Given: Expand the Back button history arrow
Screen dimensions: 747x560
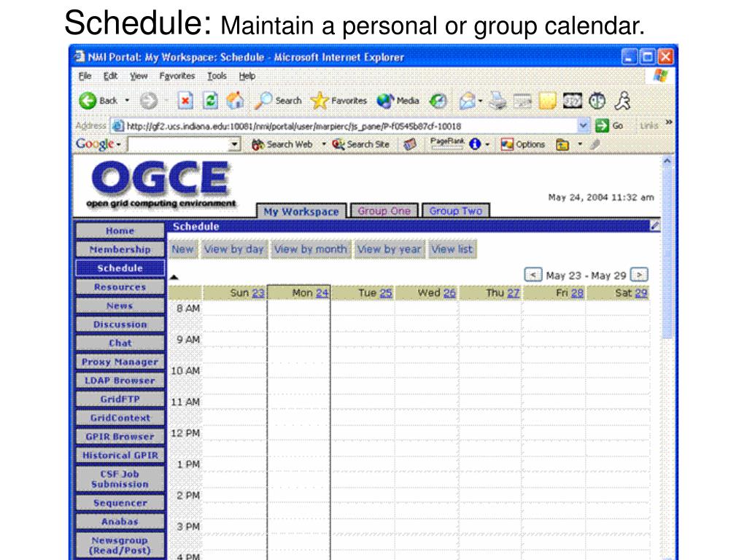Looking at the screenshot, I should tap(127, 101).
